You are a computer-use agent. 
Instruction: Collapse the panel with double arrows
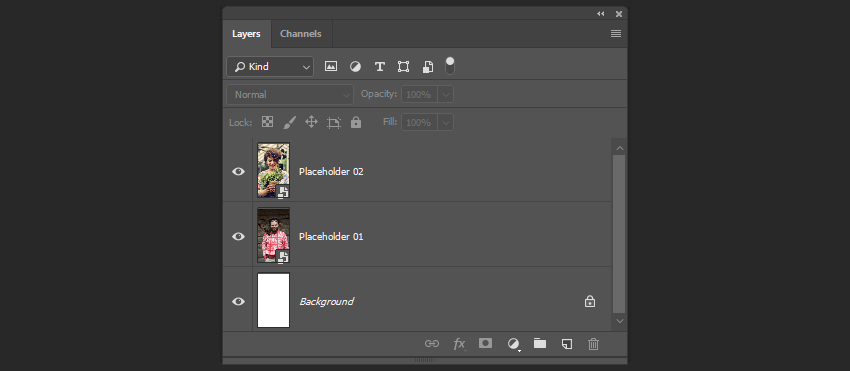(x=601, y=14)
